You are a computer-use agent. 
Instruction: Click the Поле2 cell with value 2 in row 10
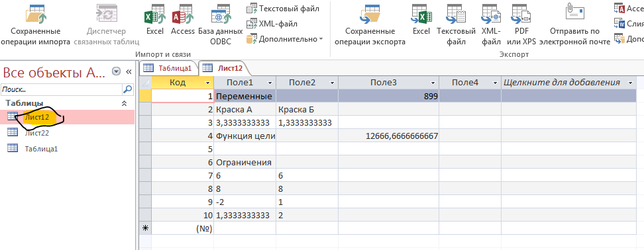[307, 215]
